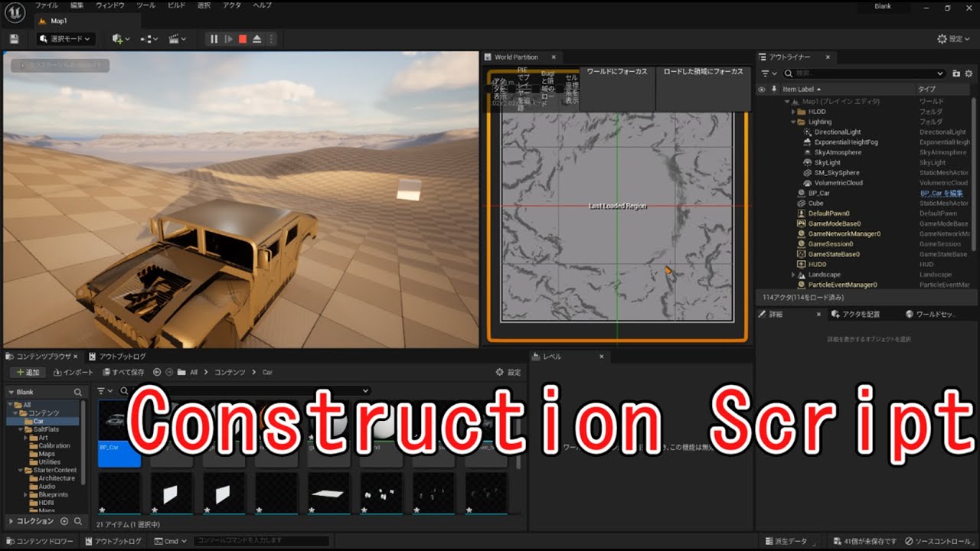The image size is (980, 551).
Task: Open the add-actor quick menu
Action: pos(121,38)
